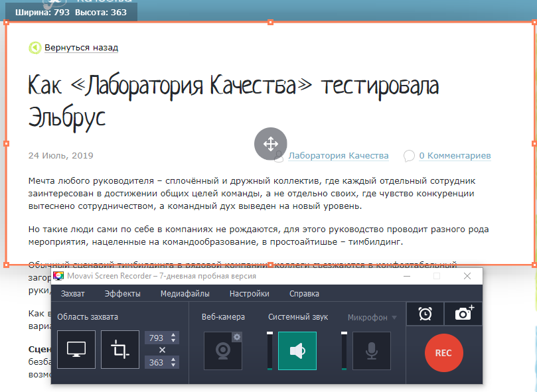Screen dimensions: 537x392
Task: Take a screenshot with camera icon
Action: pyautogui.click(x=463, y=314)
